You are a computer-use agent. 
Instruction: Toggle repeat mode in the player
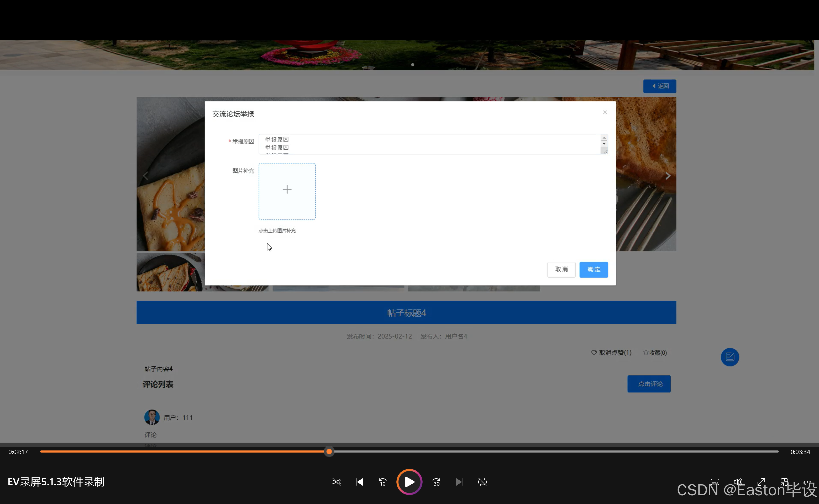tap(482, 482)
